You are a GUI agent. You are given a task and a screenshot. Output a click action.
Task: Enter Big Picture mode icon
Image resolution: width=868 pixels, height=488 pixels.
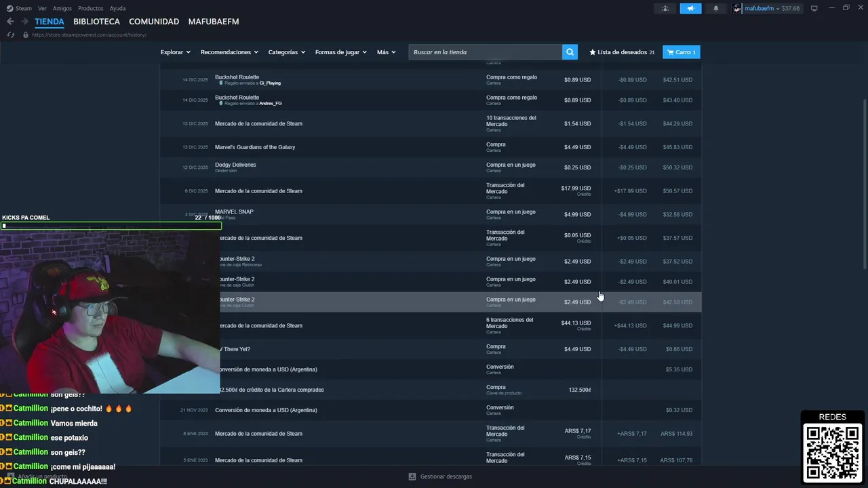(x=814, y=8)
